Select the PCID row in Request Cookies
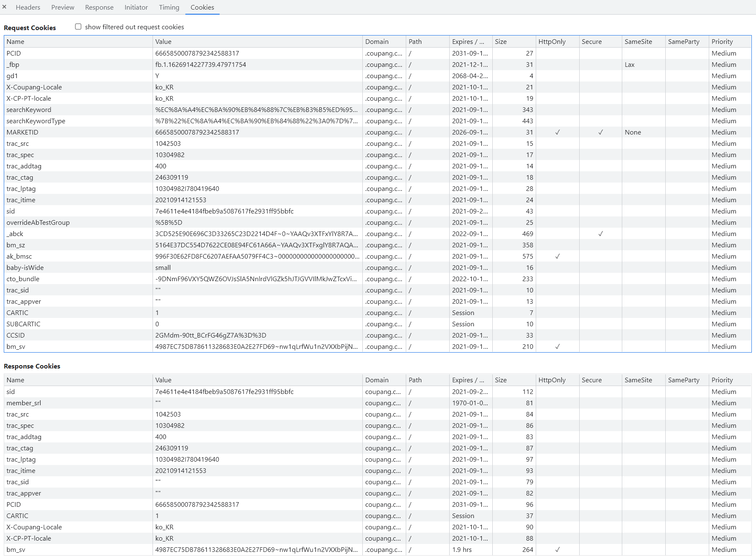 click(x=378, y=53)
